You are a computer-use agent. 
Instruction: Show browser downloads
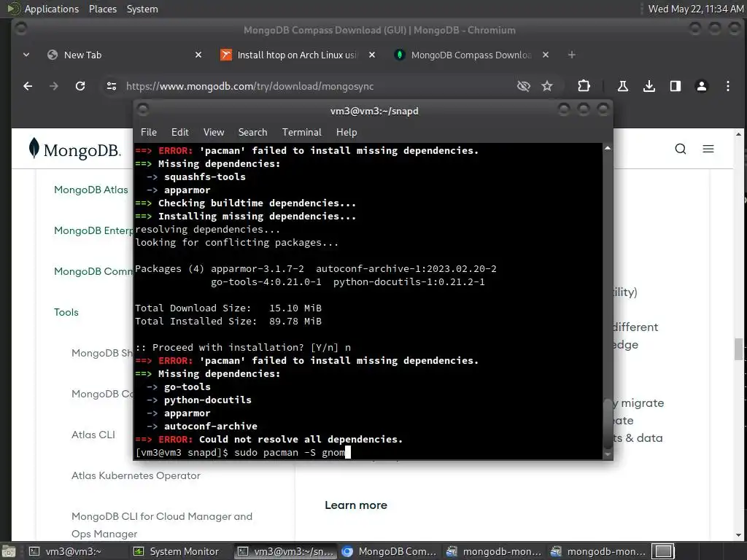[x=649, y=86]
